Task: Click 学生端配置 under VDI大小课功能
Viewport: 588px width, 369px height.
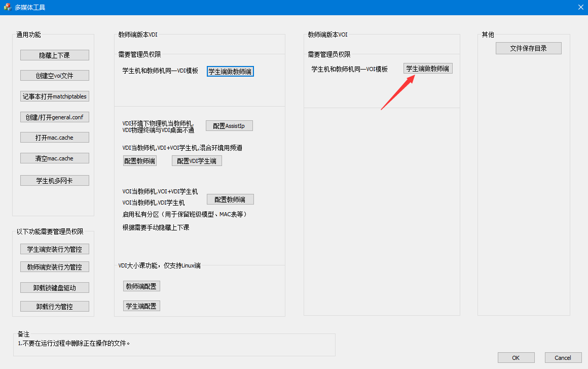Action: (x=141, y=306)
